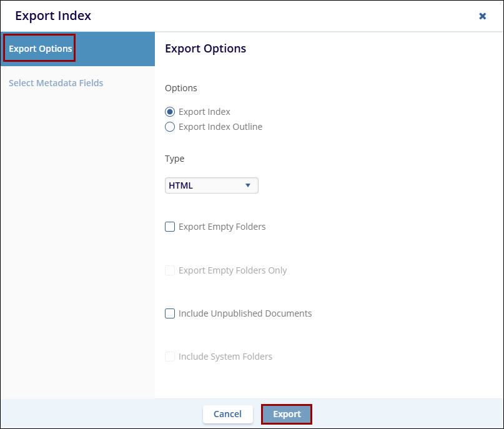This screenshot has width=504, height=429.
Task: Enable the Export Empty Folders checkbox
Action: (170, 227)
